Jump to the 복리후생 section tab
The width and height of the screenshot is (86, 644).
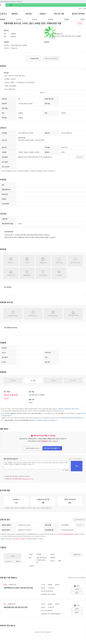(50, 19)
